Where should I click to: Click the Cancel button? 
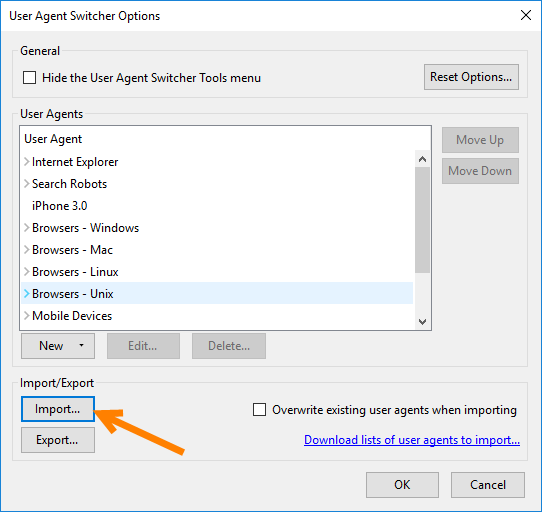(x=488, y=485)
